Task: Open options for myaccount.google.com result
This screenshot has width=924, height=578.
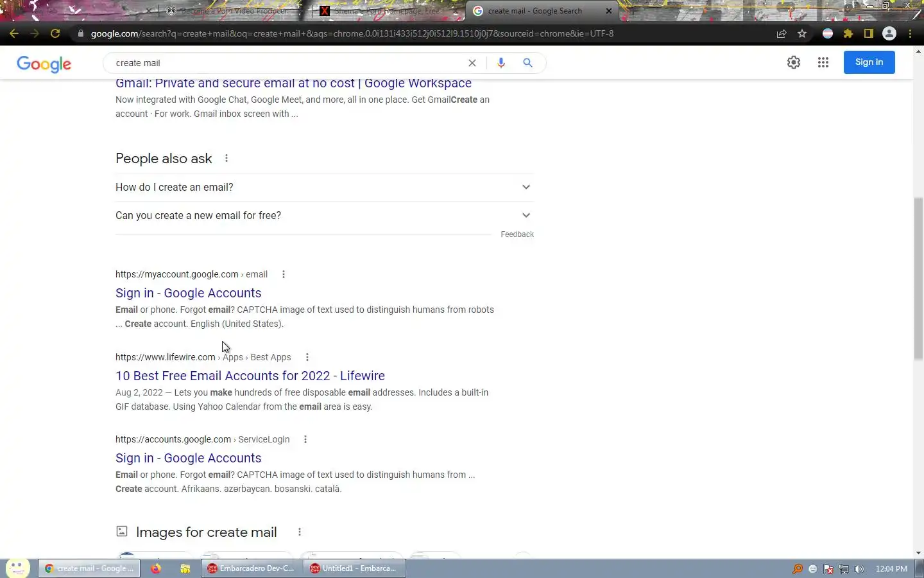Action: click(x=284, y=274)
